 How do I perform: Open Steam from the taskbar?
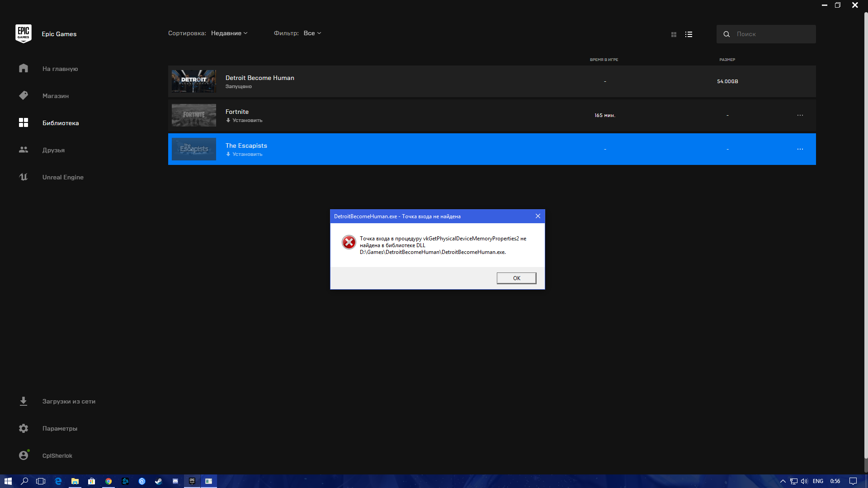pos(158,481)
